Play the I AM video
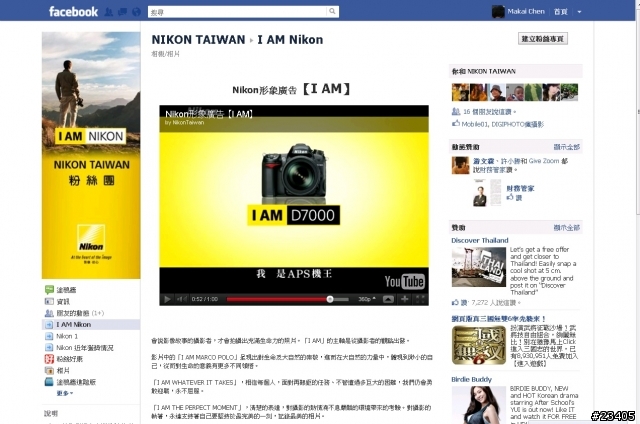Screen dimensions: 640x424 pos(167,299)
